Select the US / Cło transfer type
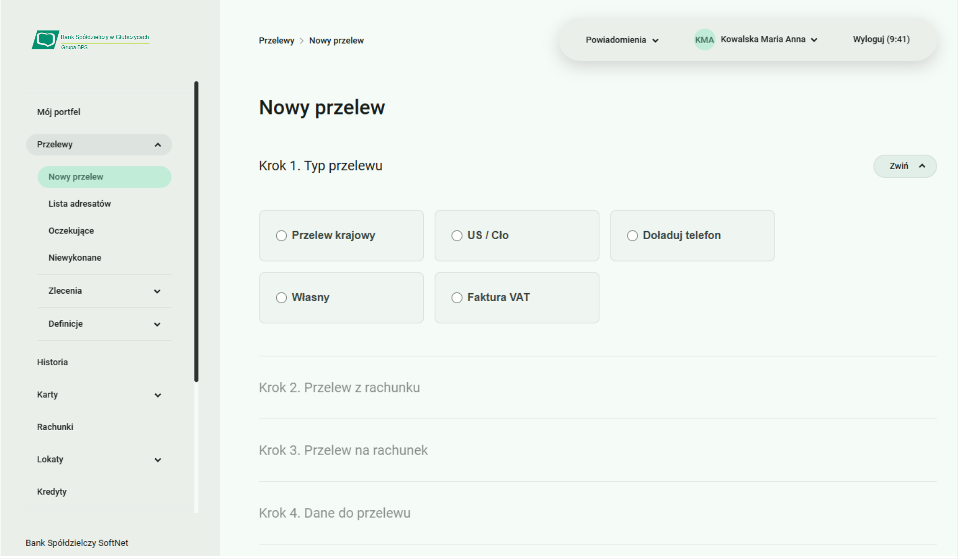The image size is (959, 560). coord(457,236)
